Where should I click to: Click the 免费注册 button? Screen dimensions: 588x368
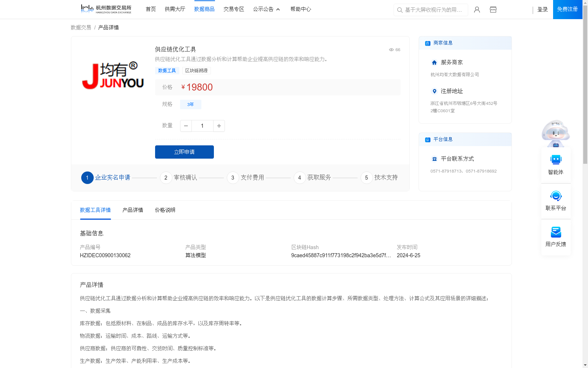[x=567, y=9]
